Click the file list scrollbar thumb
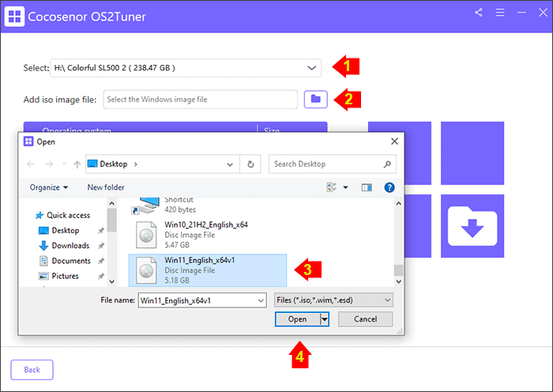 [x=398, y=270]
